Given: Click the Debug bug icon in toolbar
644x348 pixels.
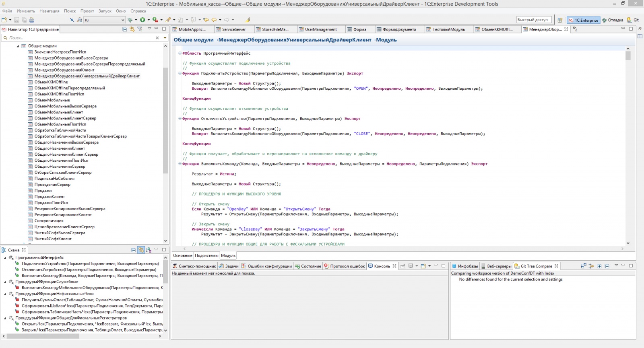Looking at the screenshot, I should pyautogui.click(x=130, y=20).
